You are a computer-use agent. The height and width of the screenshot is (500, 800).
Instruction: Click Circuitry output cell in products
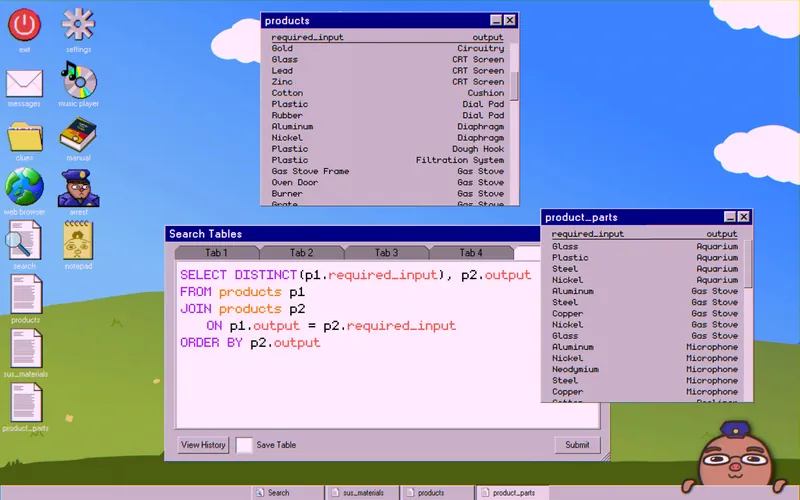(x=481, y=48)
